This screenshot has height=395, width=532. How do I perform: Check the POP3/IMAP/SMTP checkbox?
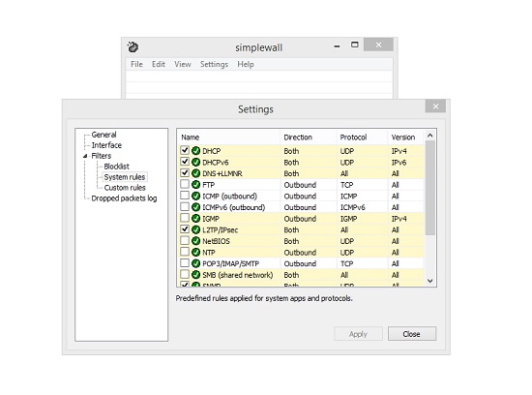tap(185, 263)
